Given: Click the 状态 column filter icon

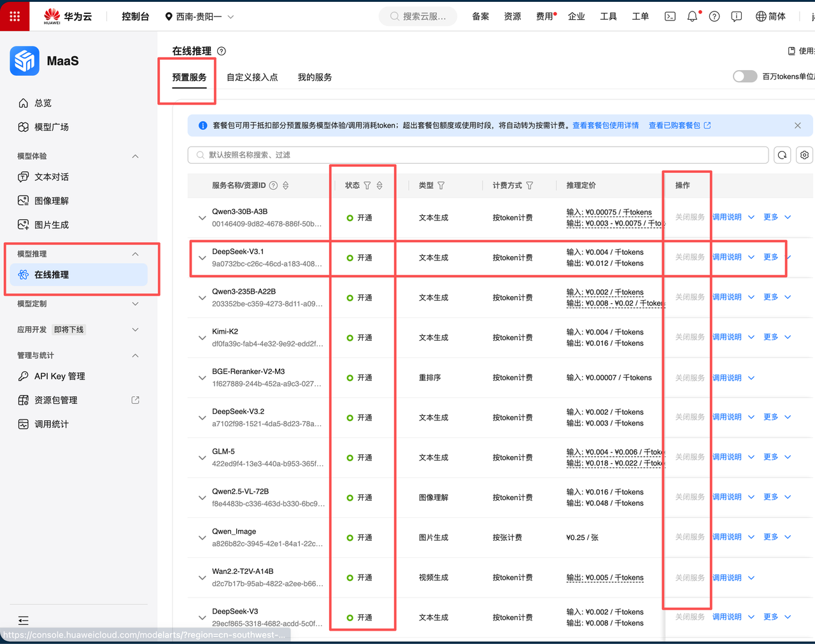Looking at the screenshot, I should pos(367,185).
